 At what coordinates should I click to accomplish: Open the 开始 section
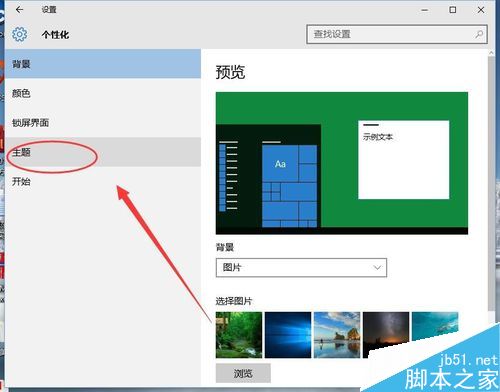click(103, 181)
